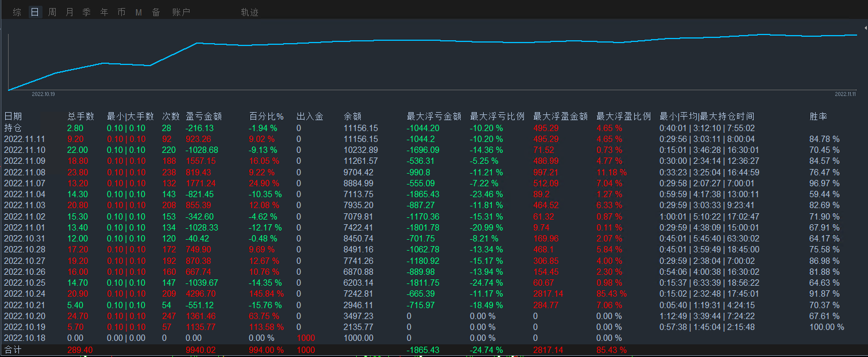This screenshot has width=868, height=357.
Task: Open the 周 weekly tab
Action: [52, 12]
